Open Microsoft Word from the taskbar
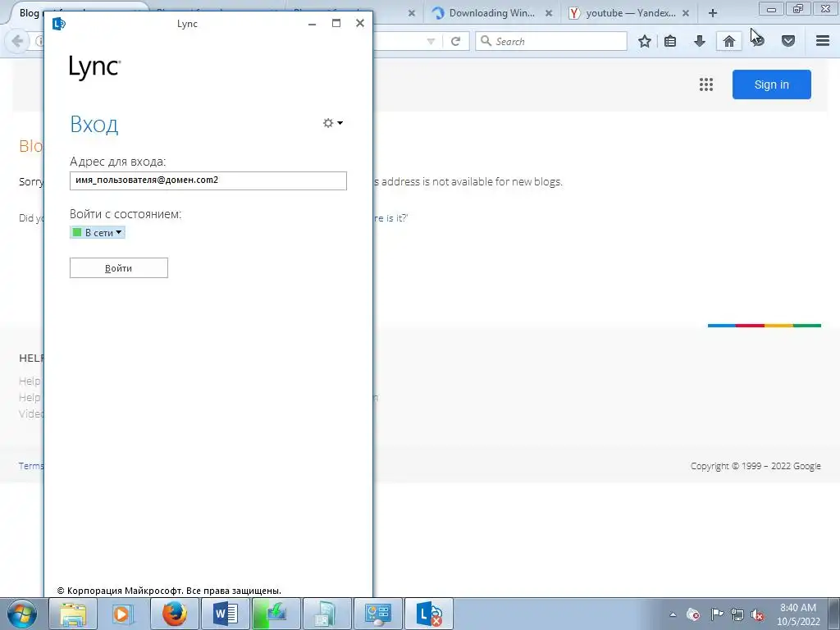Screen dimensions: 840x630 (x=225, y=614)
